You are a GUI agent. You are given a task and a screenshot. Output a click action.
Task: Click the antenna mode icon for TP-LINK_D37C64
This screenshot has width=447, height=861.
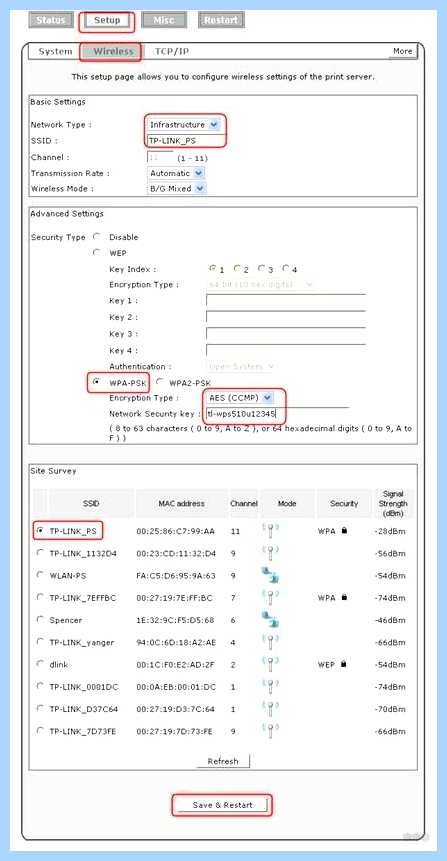(270, 709)
